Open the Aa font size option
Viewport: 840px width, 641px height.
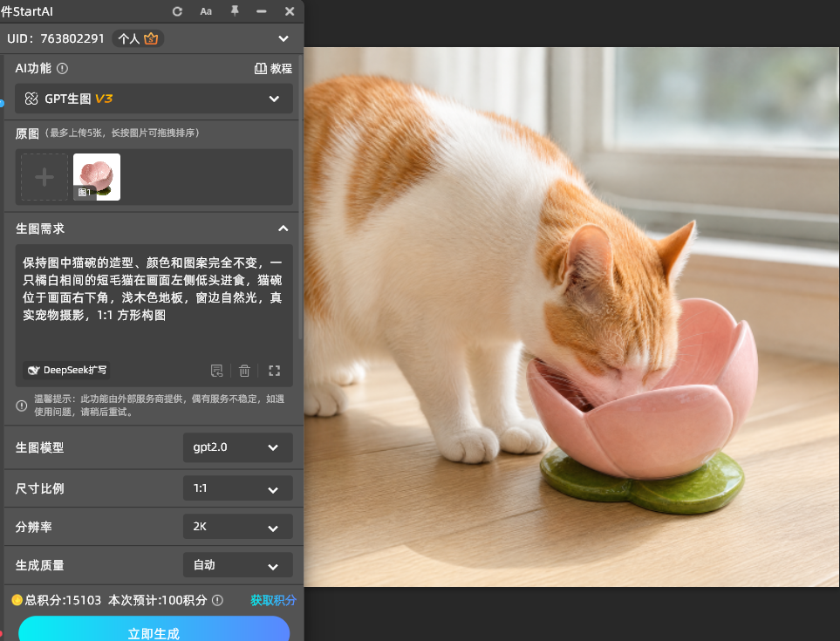[206, 11]
